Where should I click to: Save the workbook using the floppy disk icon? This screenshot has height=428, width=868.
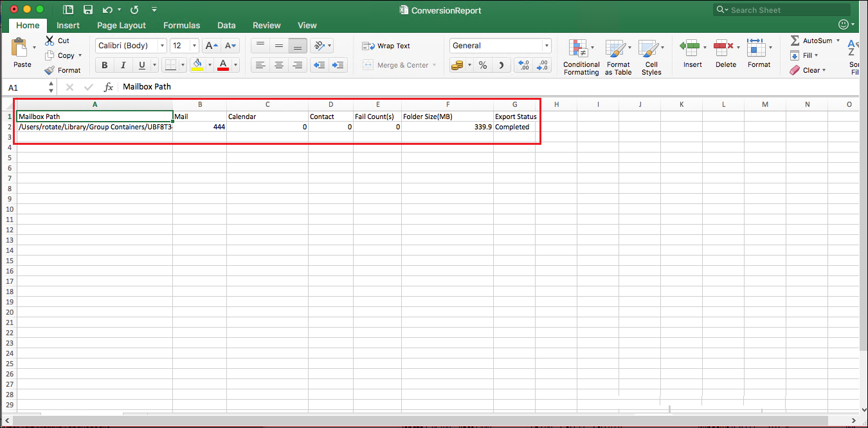pyautogui.click(x=88, y=10)
